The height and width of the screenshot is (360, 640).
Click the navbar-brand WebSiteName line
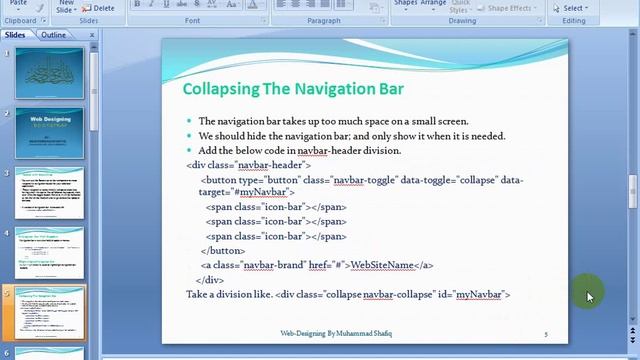(317, 265)
